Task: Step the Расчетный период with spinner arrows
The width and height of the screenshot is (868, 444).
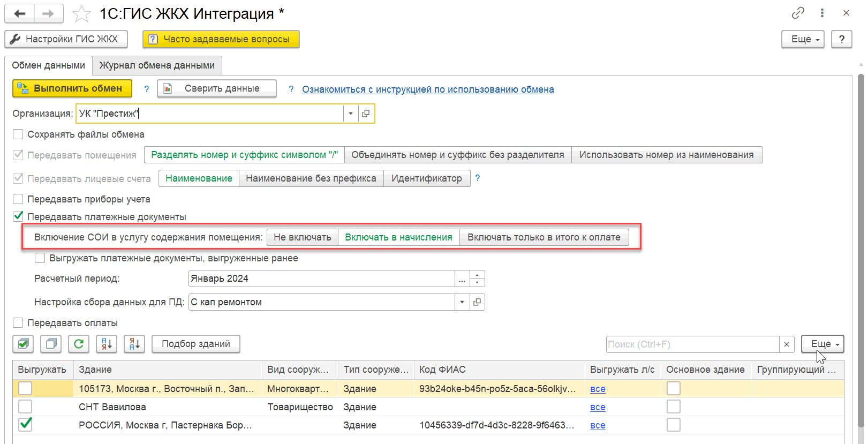Action: click(477, 279)
